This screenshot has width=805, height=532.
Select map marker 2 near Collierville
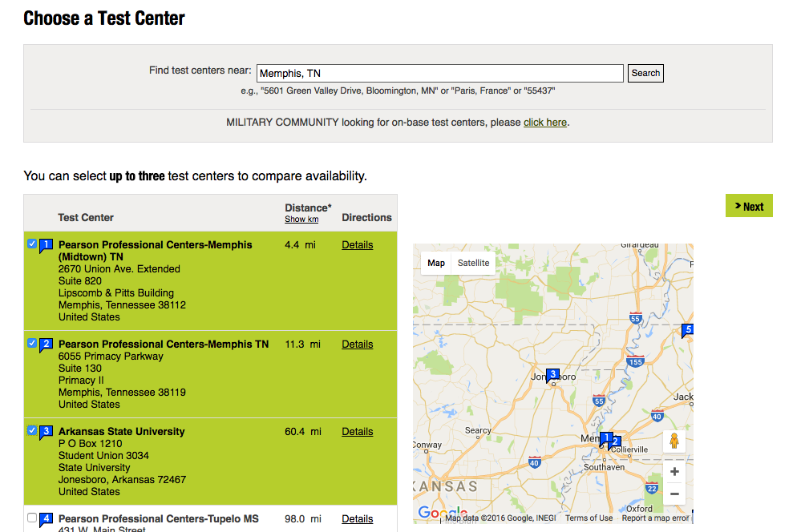616,441
